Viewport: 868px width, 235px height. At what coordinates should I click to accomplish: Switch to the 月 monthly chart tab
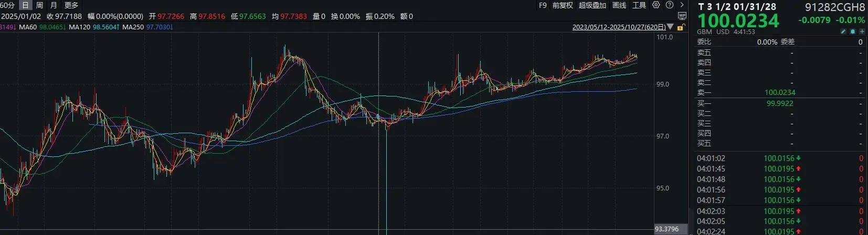(x=54, y=5)
